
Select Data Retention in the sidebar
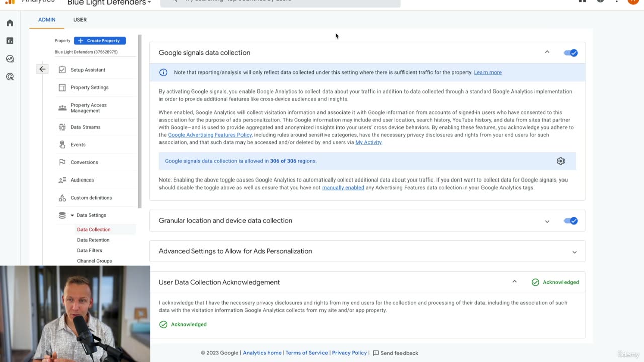pos(93,240)
